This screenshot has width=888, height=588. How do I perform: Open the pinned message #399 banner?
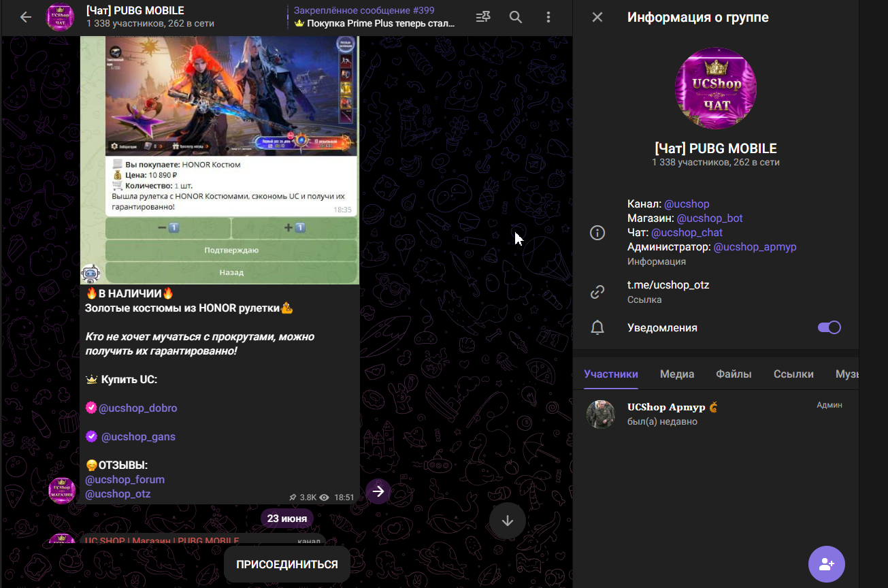[373, 18]
